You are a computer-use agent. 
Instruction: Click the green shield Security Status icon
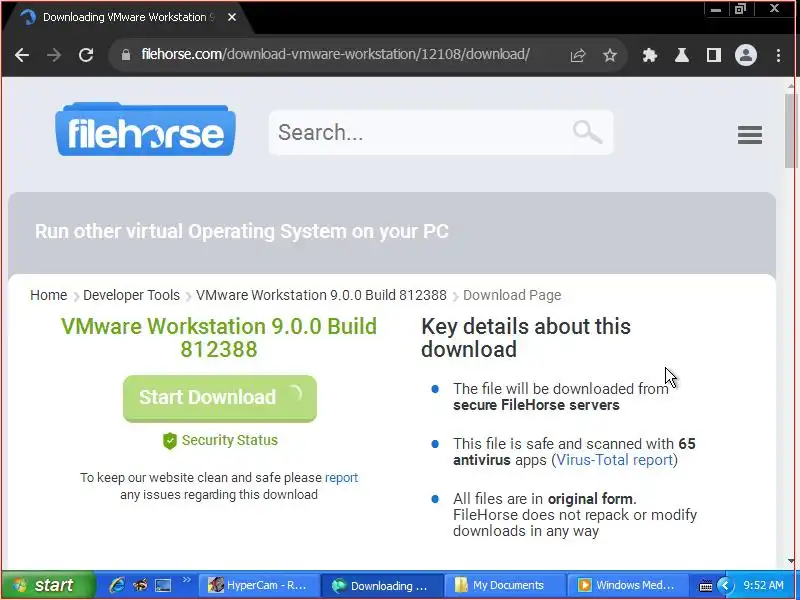click(x=170, y=441)
